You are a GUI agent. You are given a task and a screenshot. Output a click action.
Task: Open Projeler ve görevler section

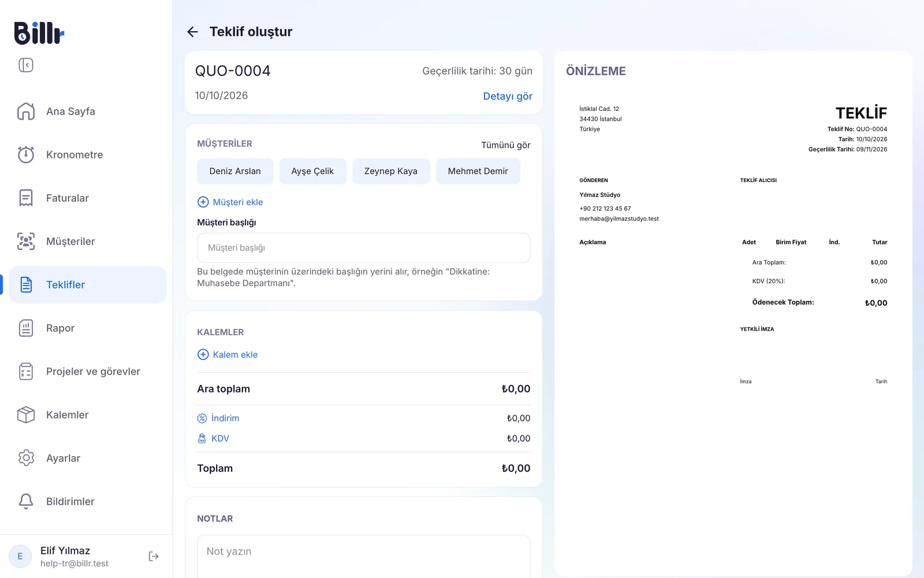pyautogui.click(x=88, y=371)
